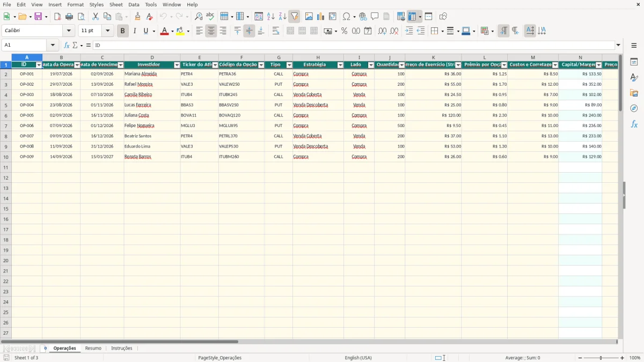Toggle Bold formatting
The image size is (644, 362).
click(122, 31)
